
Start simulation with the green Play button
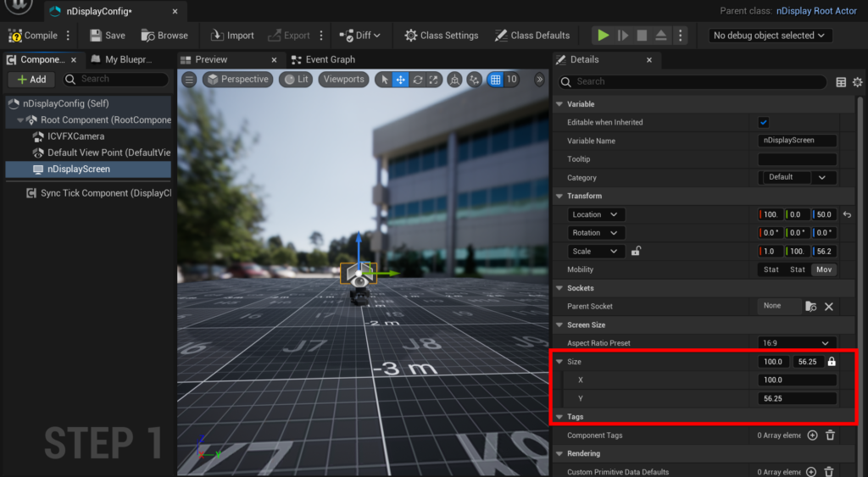click(604, 36)
